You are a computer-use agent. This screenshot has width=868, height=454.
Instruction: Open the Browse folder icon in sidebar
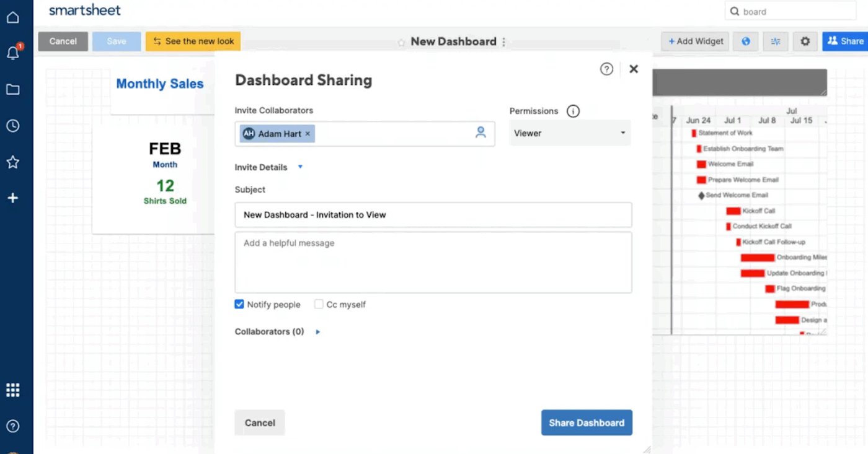[x=14, y=89]
